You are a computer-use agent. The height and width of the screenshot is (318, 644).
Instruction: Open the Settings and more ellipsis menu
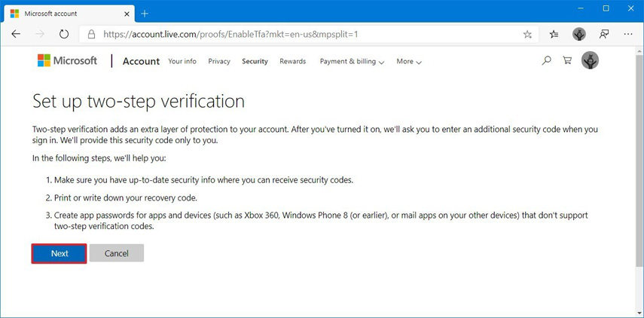coord(628,34)
